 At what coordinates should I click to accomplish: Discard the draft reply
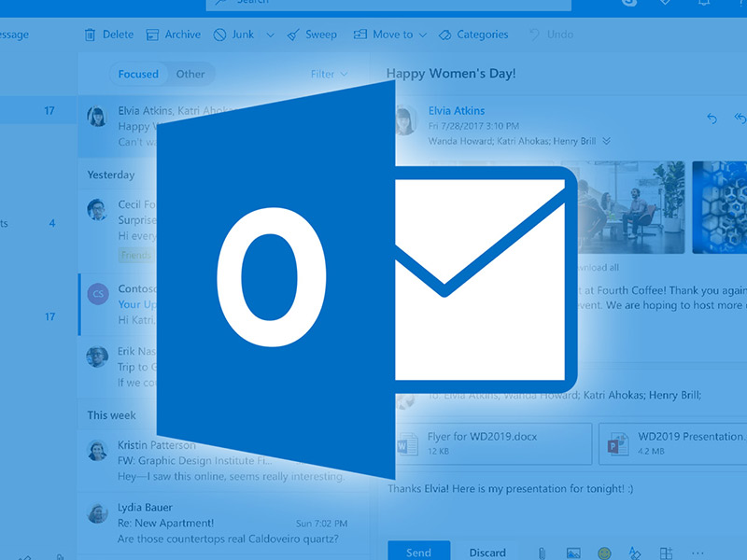click(x=487, y=553)
